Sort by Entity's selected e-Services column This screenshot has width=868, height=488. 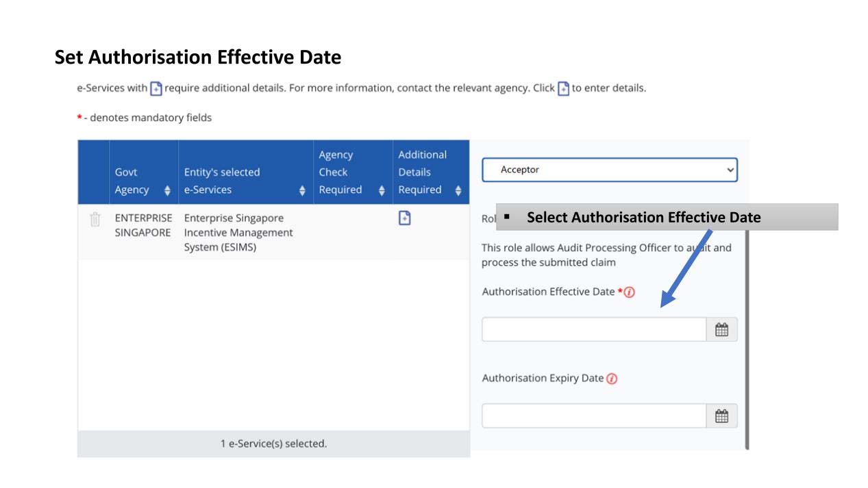[302, 190]
